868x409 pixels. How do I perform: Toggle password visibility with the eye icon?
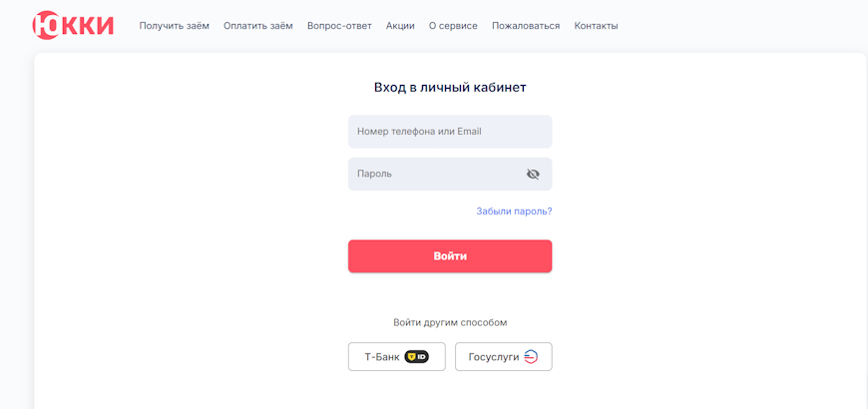tap(533, 174)
